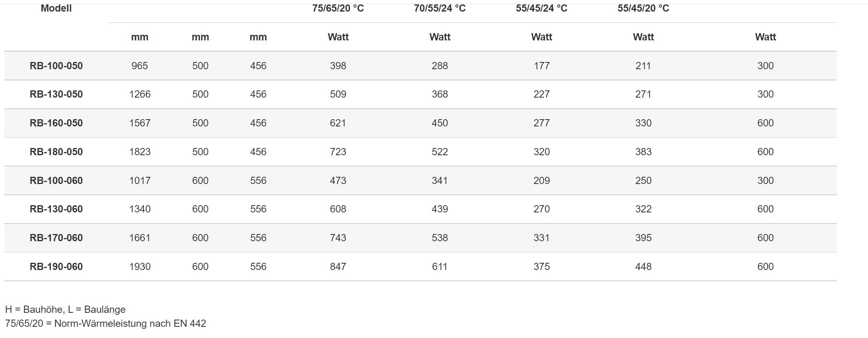The height and width of the screenshot is (338, 868).
Task: Select model RB-170-060
Action: [56, 238]
